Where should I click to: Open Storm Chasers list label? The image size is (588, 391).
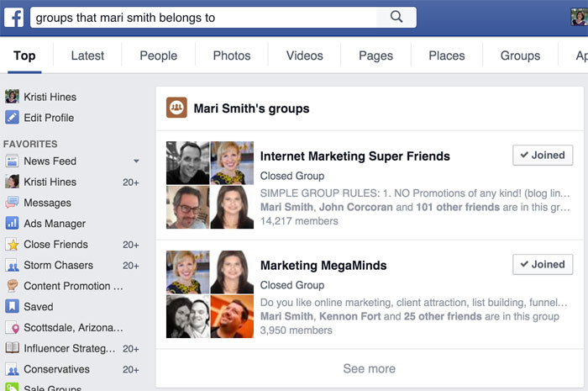coord(58,265)
